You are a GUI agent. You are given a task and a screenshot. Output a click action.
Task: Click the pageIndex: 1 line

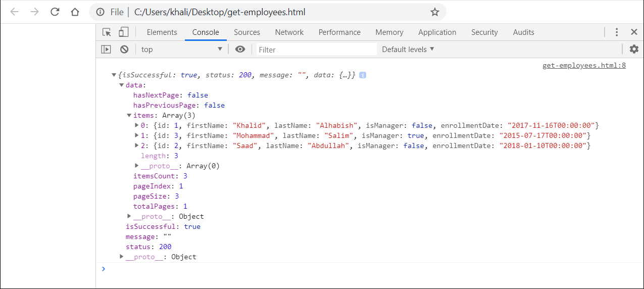tap(158, 186)
